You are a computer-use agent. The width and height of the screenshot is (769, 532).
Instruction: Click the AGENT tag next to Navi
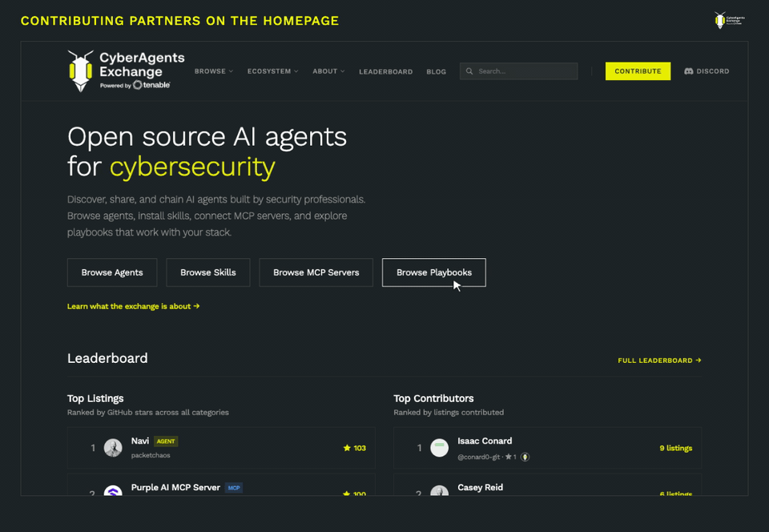(x=166, y=441)
